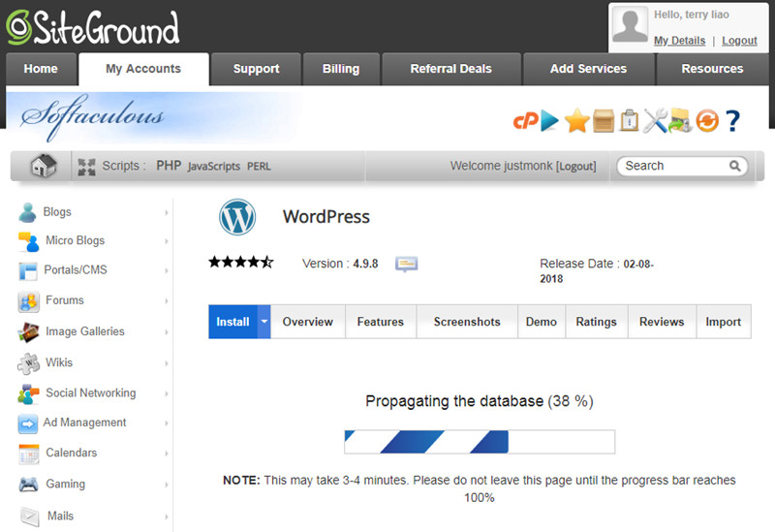Open the blue question mark help icon
Image resolution: width=775 pixels, height=532 pixels.
pos(732,120)
